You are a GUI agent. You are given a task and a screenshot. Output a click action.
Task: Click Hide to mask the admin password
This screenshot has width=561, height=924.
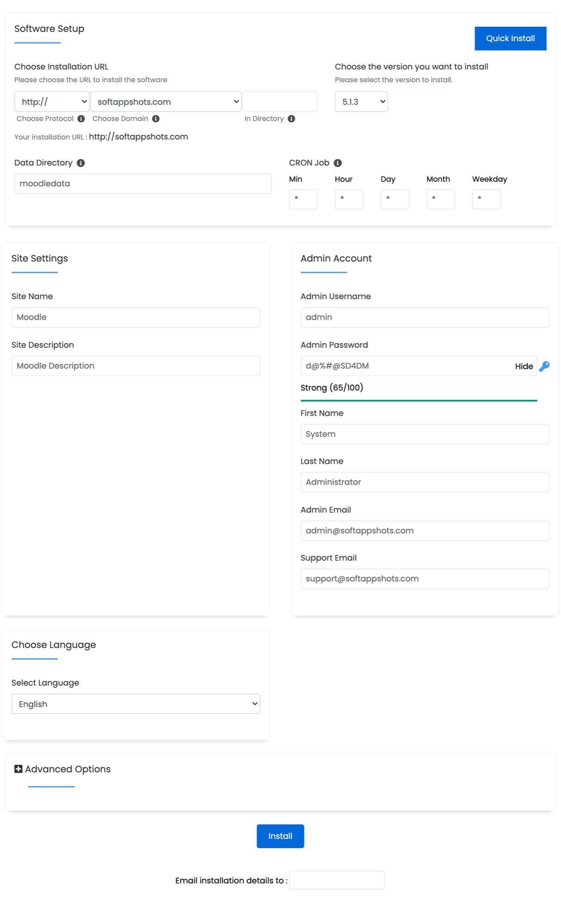pyautogui.click(x=524, y=366)
